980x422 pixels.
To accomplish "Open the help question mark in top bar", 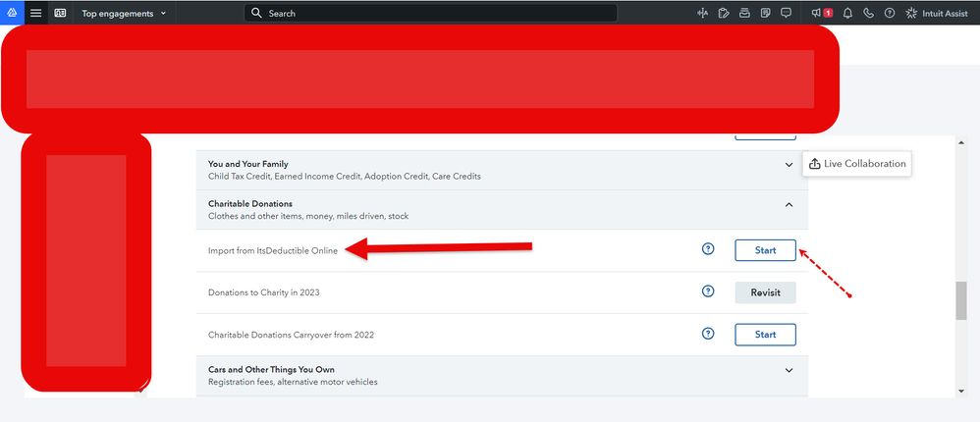I will click(890, 13).
